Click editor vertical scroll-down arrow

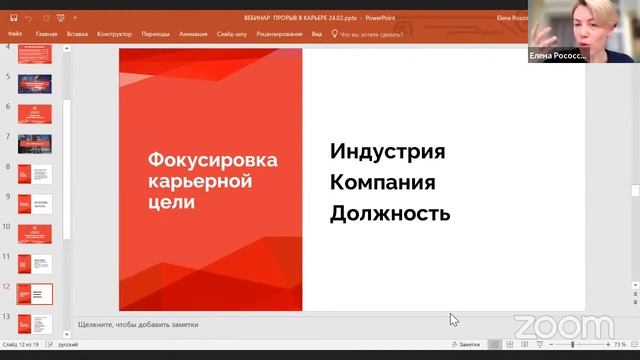635,285
